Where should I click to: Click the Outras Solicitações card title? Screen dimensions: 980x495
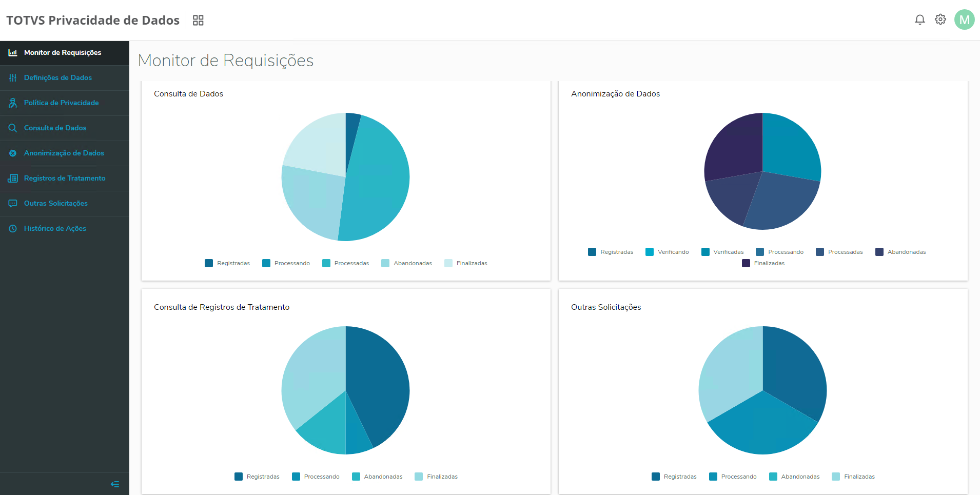point(606,307)
